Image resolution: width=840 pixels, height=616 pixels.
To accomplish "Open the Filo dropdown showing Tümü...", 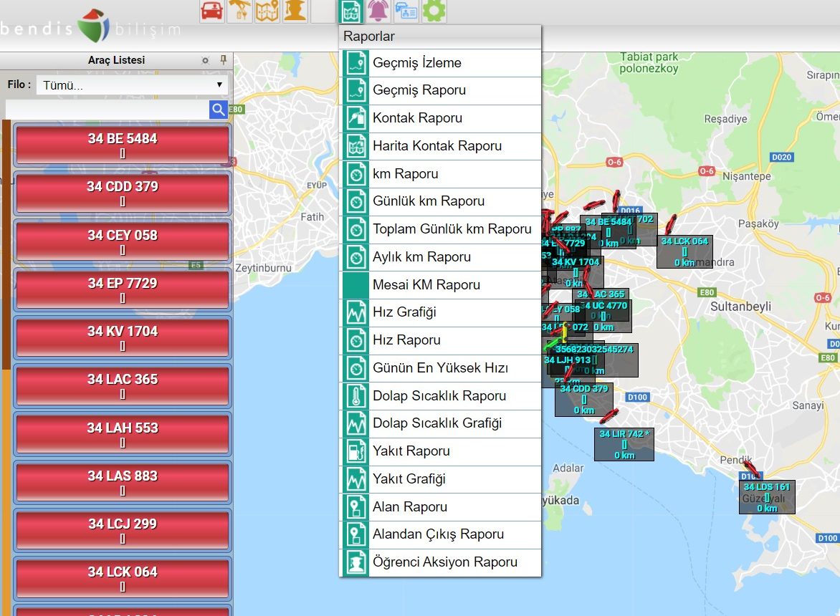I will [x=132, y=85].
